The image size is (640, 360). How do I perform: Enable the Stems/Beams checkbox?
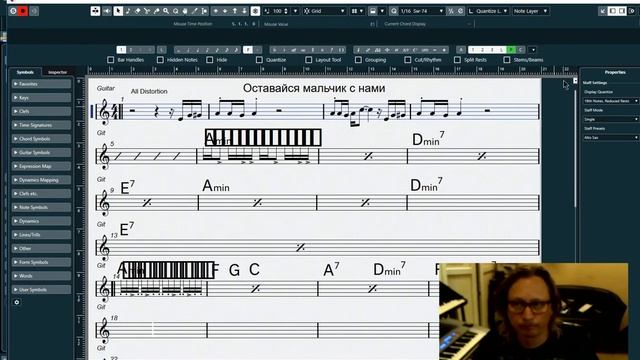click(x=507, y=60)
